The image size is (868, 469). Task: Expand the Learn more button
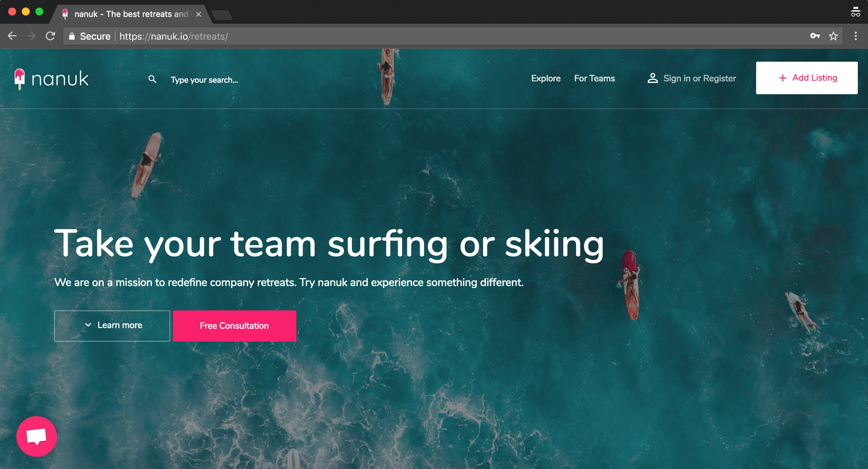112,325
